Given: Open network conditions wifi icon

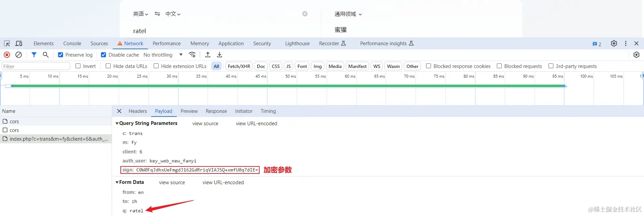Looking at the screenshot, I should coord(192,55).
